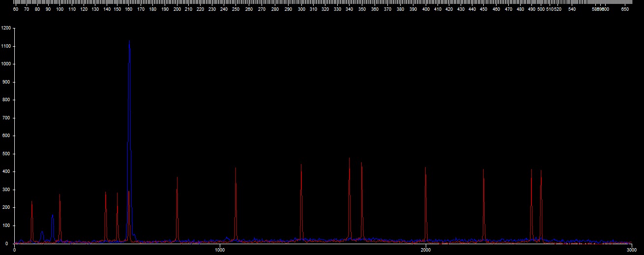Screen dimensions: 644x255
Task: Click the 1200 label on vertical axis
Action: 6,28
